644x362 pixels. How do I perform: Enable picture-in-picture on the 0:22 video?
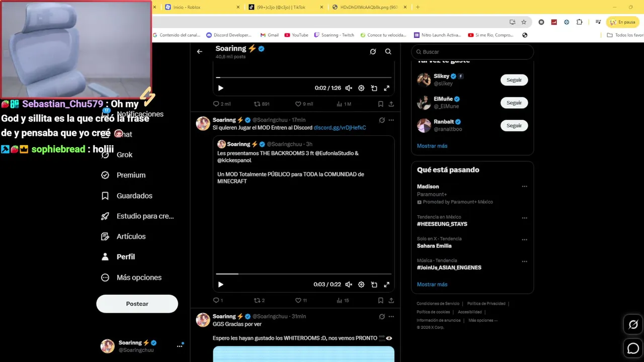374,285
